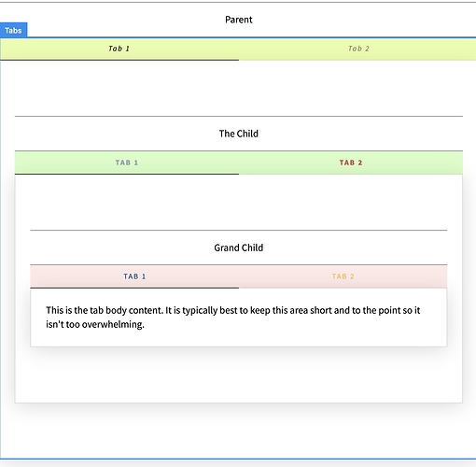Select TAB 1 in The Child tabs
The image size is (476, 467).
pyautogui.click(x=127, y=163)
